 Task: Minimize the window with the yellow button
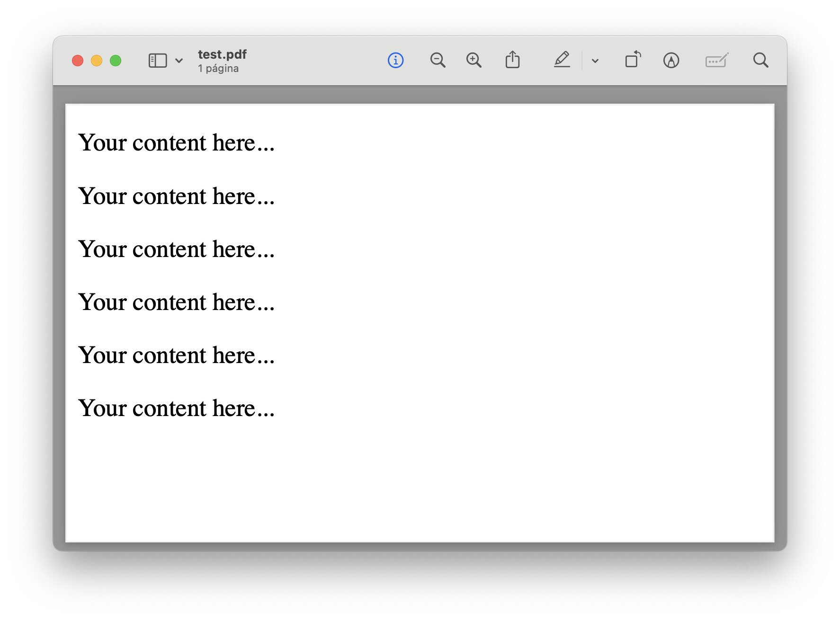pos(97,61)
